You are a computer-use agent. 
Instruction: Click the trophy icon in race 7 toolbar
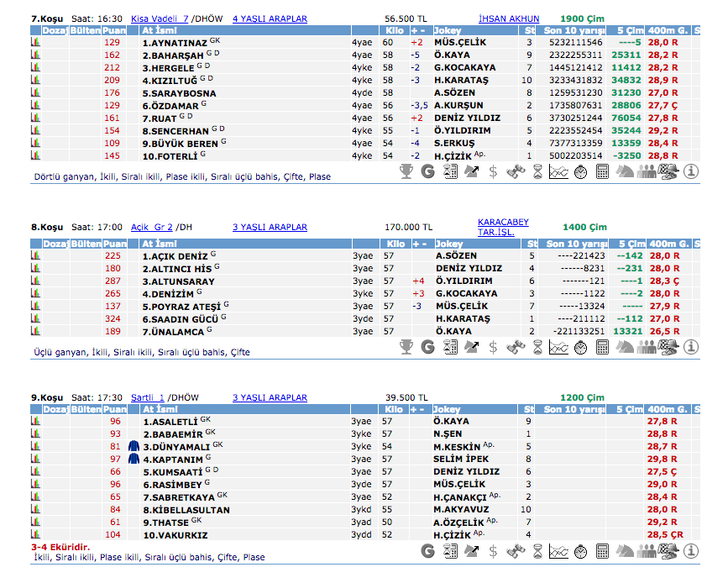coord(406,171)
